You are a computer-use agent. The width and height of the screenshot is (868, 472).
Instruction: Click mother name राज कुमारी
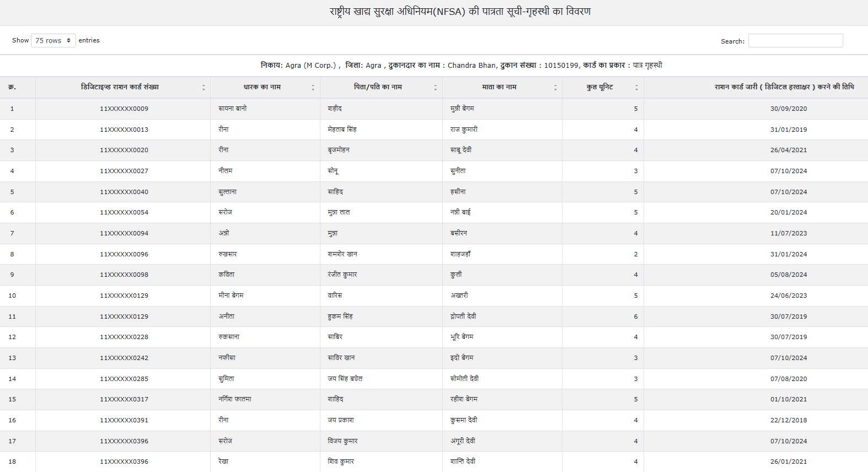[x=464, y=130]
